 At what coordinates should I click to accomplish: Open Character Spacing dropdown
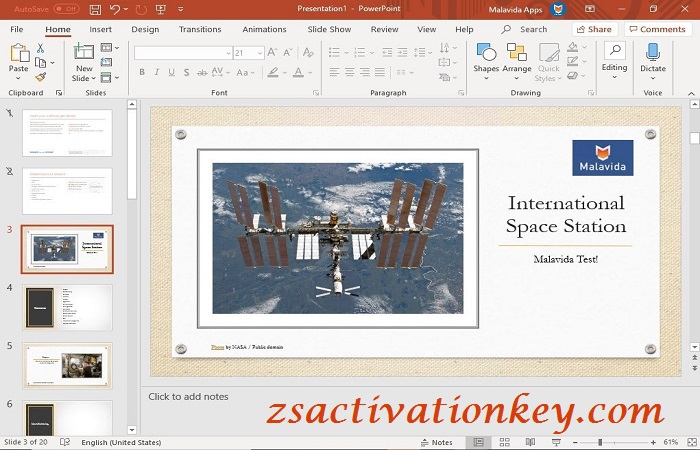[221, 72]
